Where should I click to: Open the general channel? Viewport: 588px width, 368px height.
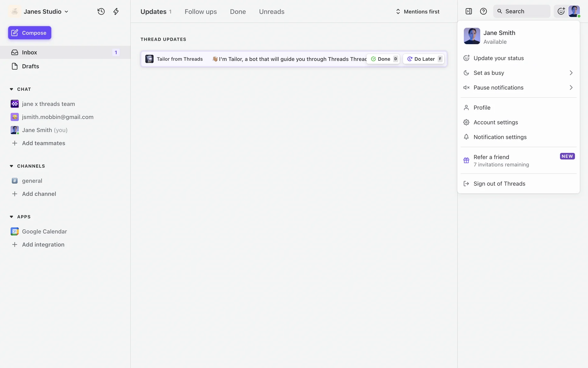pyautogui.click(x=32, y=181)
